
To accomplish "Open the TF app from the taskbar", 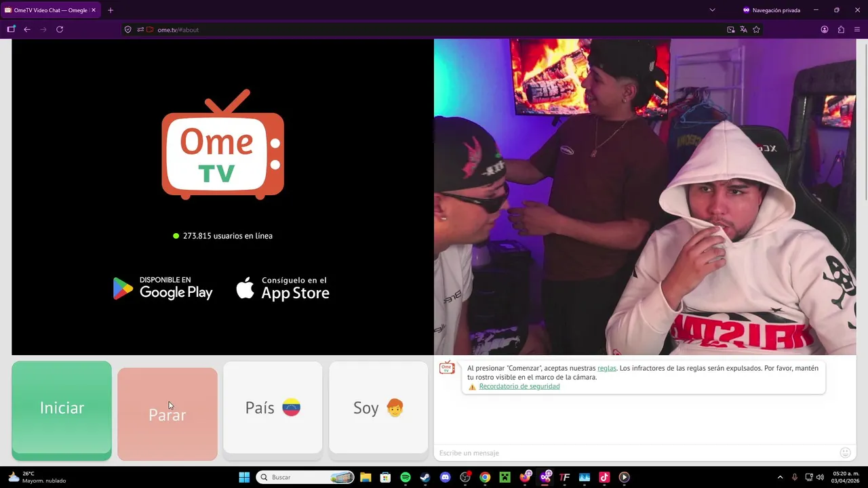I will pyautogui.click(x=564, y=477).
